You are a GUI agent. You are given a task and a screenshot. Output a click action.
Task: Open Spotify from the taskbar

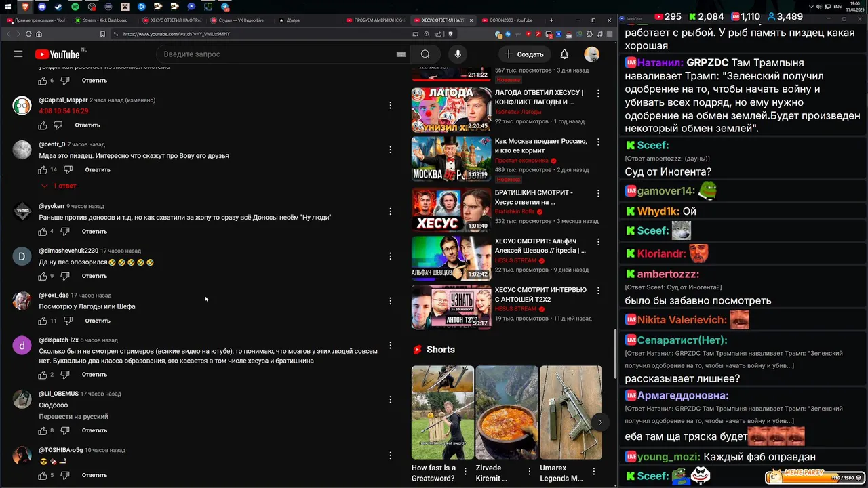75,7
